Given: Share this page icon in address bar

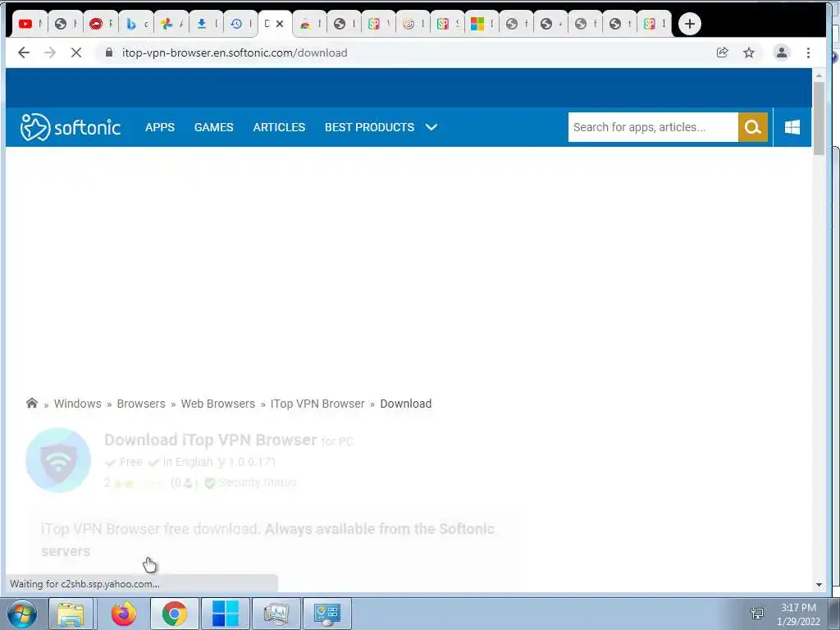Looking at the screenshot, I should click(722, 52).
